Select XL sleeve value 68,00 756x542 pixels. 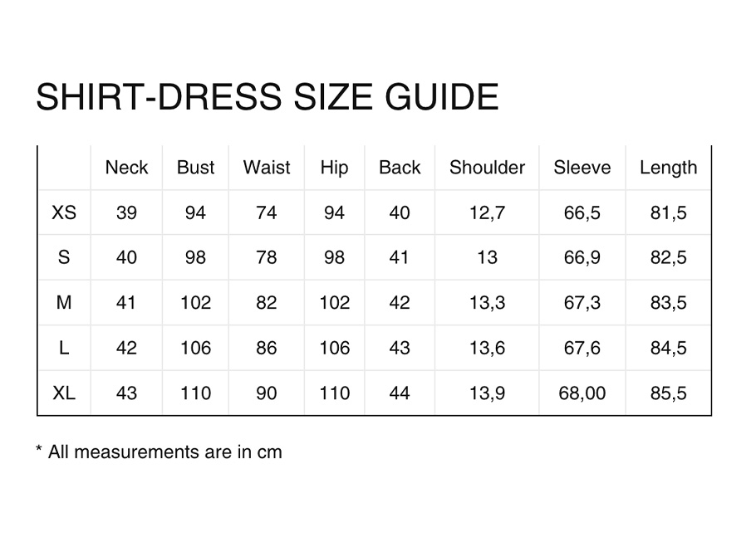pyautogui.click(x=582, y=393)
